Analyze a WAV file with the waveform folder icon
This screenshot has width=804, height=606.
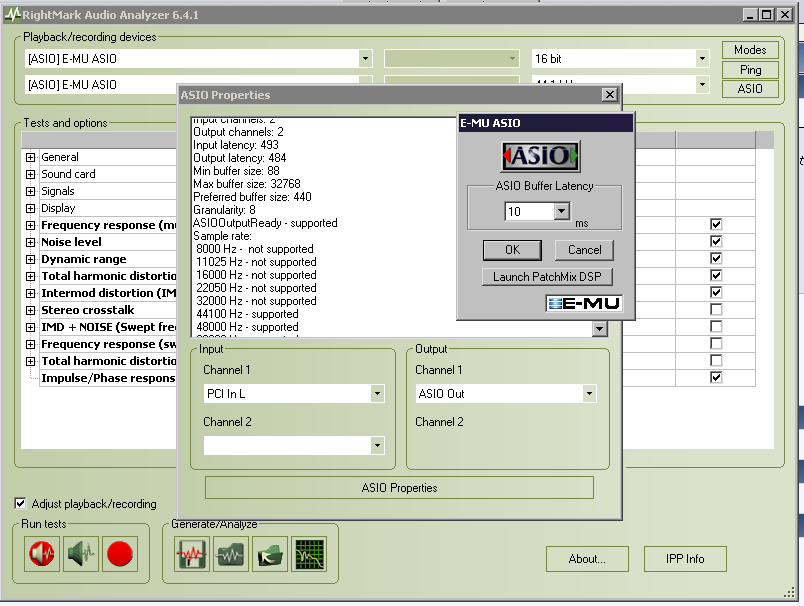point(231,554)
